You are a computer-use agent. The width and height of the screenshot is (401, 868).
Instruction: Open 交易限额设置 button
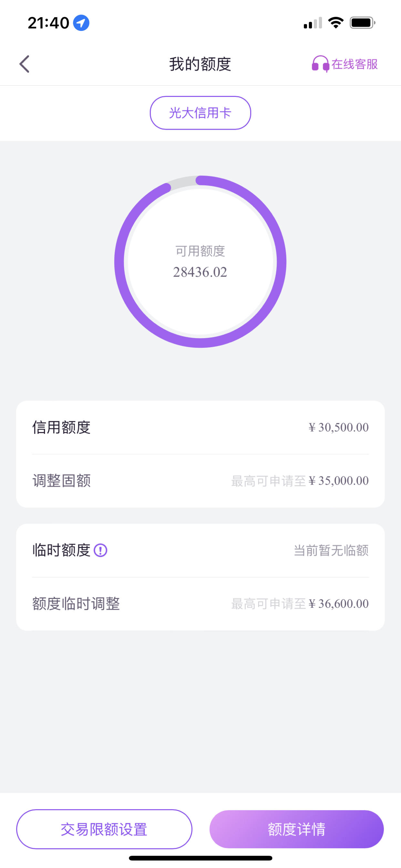tap(104, 829)
